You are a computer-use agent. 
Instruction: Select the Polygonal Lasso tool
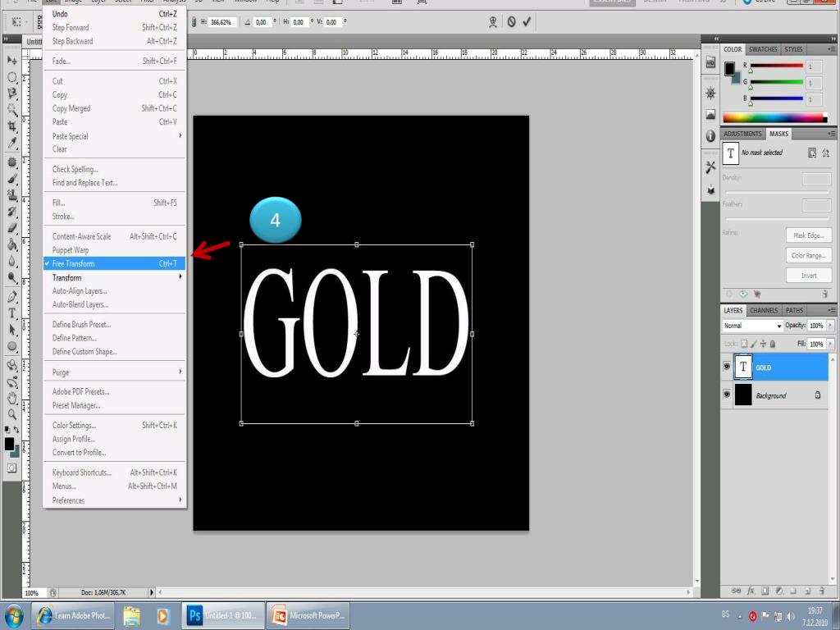(x=11, y=94)
